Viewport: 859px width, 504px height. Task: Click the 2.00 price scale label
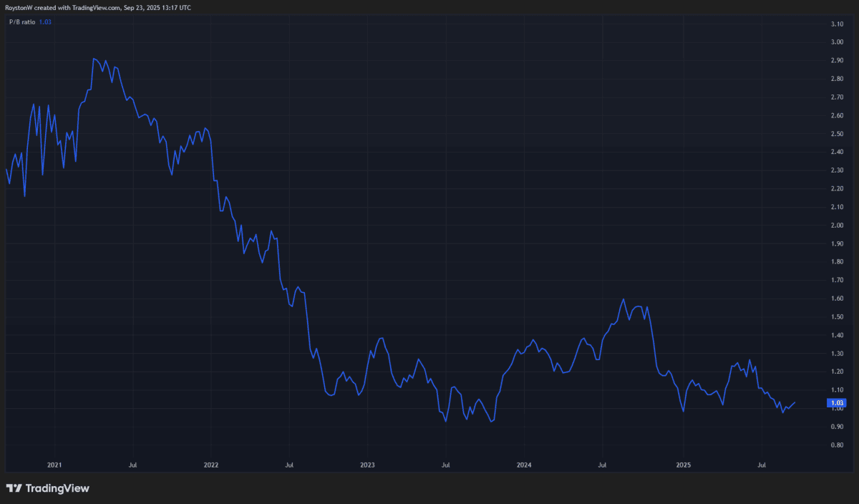(837, 226)
